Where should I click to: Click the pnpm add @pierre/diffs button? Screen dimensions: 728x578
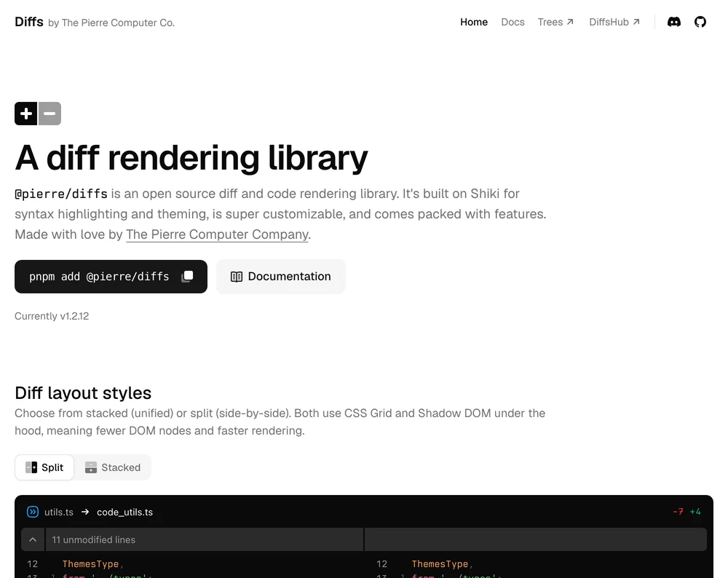(111, 276)
